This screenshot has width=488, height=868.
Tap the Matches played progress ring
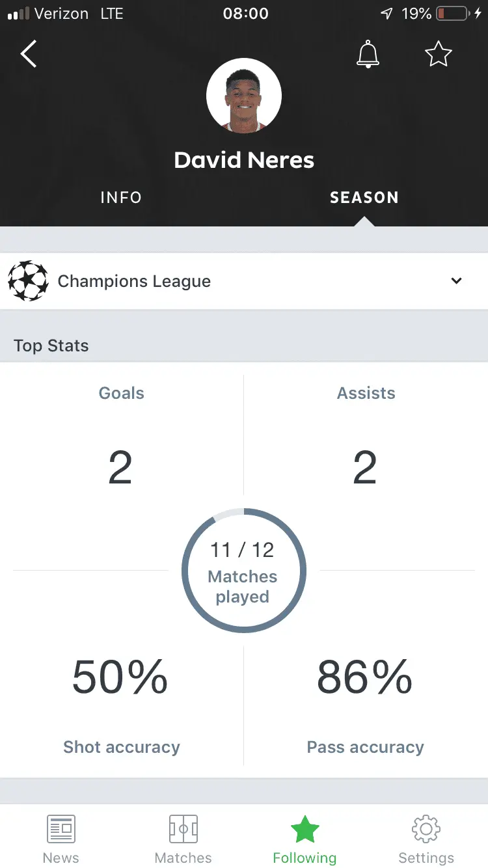243,572
